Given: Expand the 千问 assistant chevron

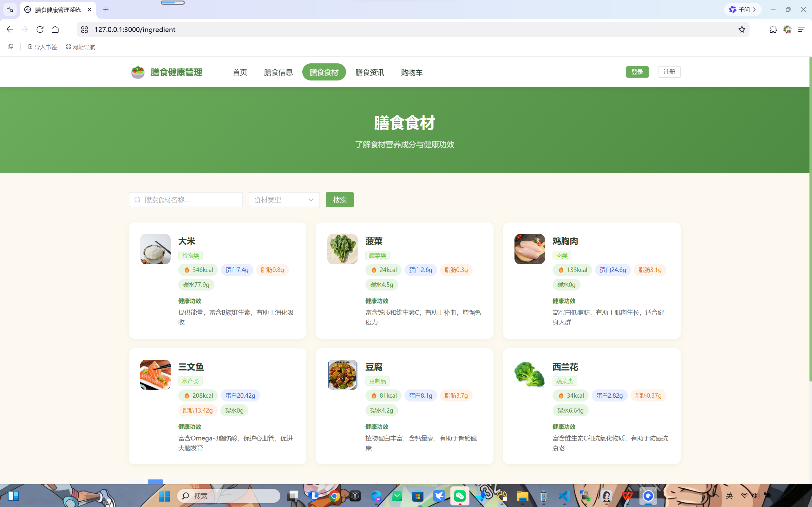Looking at the screenshot, I should point(755,10).
